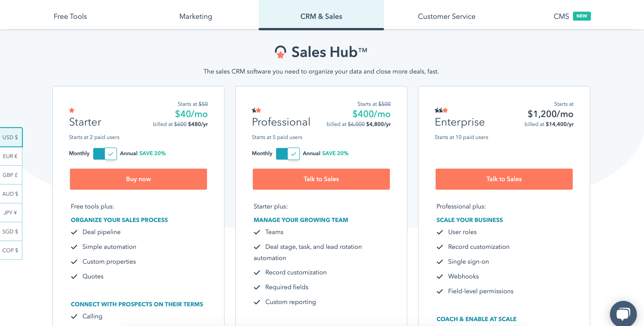
Task: Open the chat widget bubble icon
Action: tap(623, 313)
